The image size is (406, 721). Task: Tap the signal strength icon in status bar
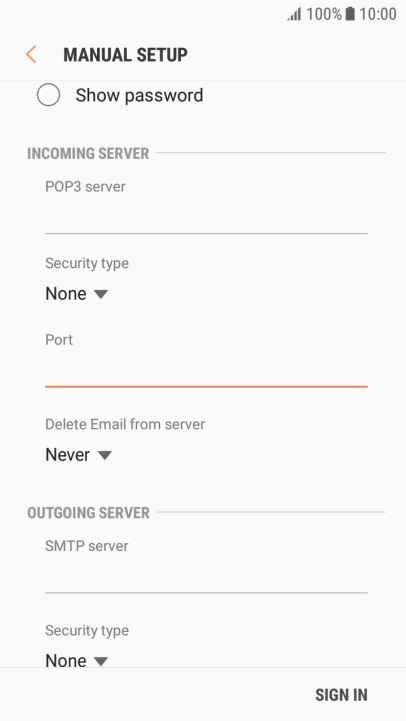tap(294, 14)
